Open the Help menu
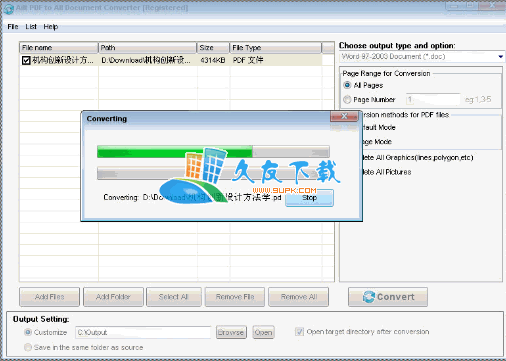Image resolution: width=506 pixels, height=361 pixels. pos(51,27)
